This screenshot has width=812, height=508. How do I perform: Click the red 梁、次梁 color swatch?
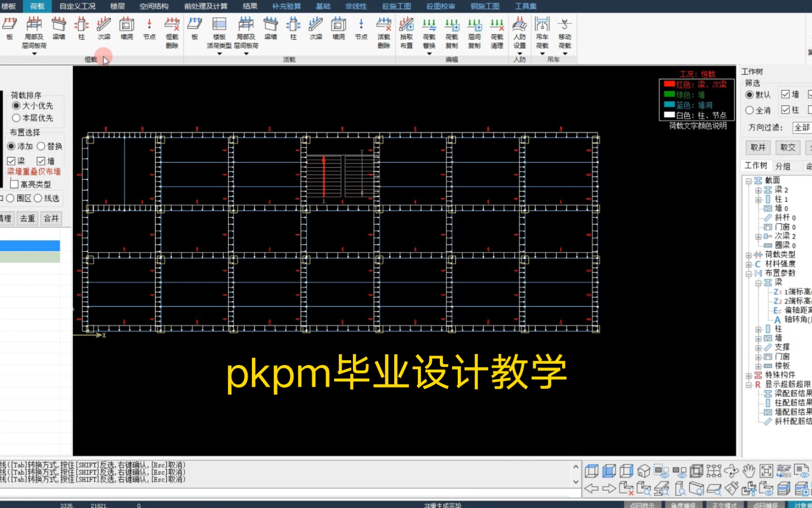tap(669, 84)
